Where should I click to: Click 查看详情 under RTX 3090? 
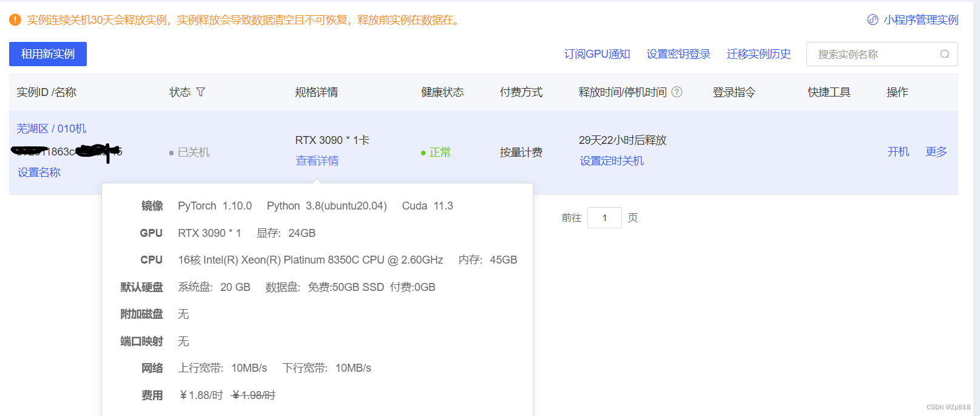317,161
